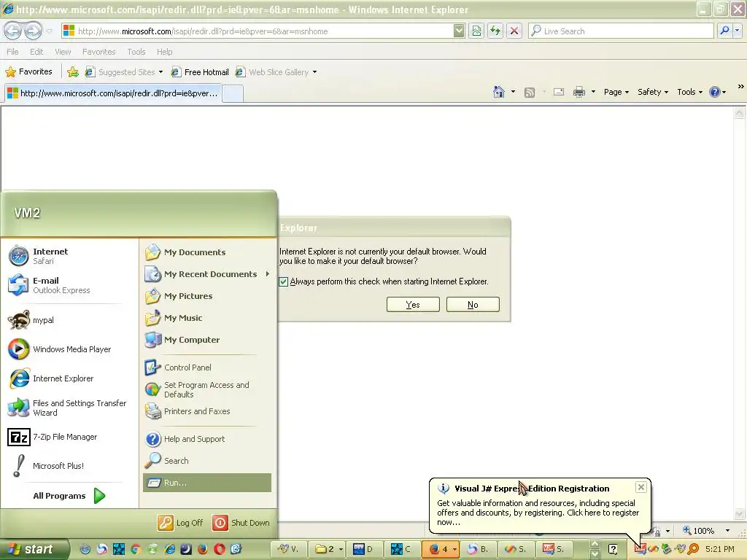The image size is (747, 560).
Task: Open Free Hotmail link in Favorites bar
Action: pyautogui.click(x=200, y=72)
